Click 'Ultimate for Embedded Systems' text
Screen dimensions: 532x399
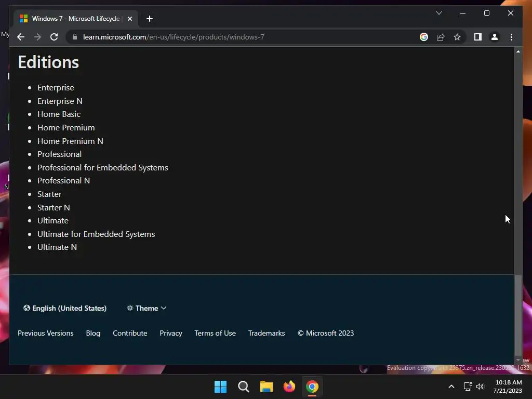pos(96,234)
